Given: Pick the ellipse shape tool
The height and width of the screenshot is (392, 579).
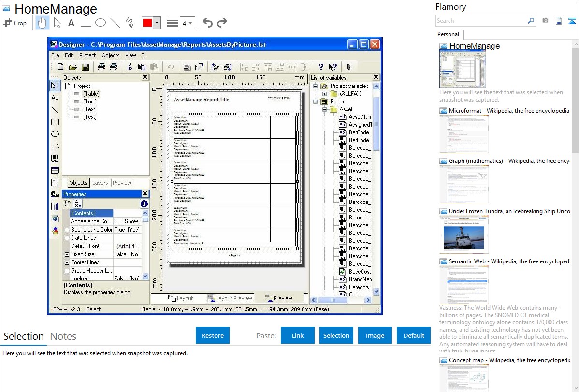Looking at the screenshot, I should point(101,23).
